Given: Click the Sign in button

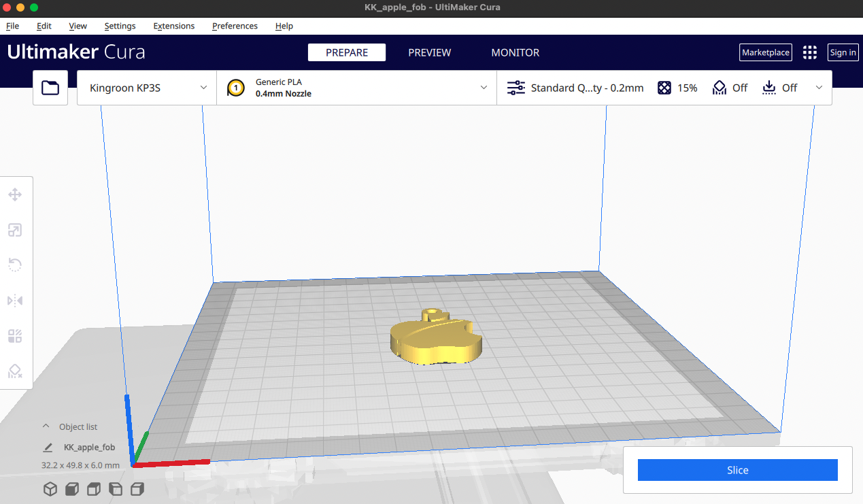Looking at the screenshot, I should (843, 52).
